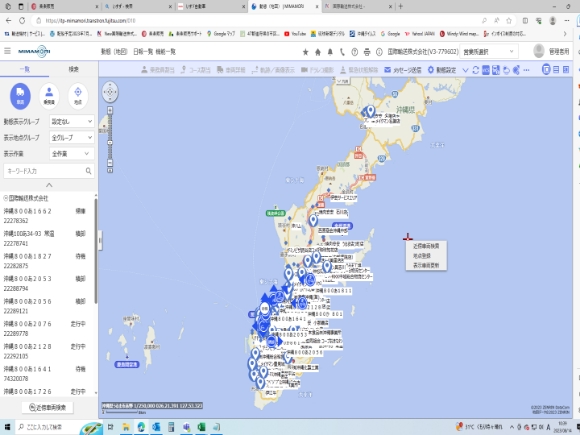Choose 表示車両更新 in the map context menu

(426, 265)
